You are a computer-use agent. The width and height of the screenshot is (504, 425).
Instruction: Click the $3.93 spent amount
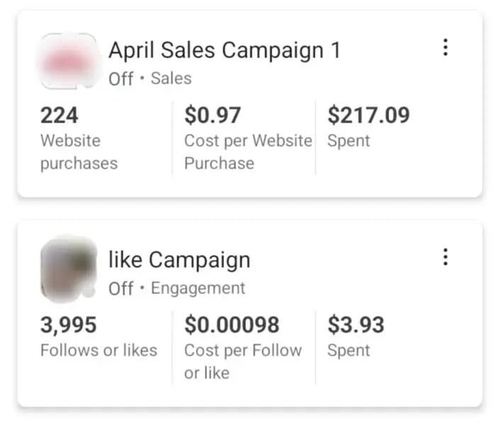(x=356, y=324)
